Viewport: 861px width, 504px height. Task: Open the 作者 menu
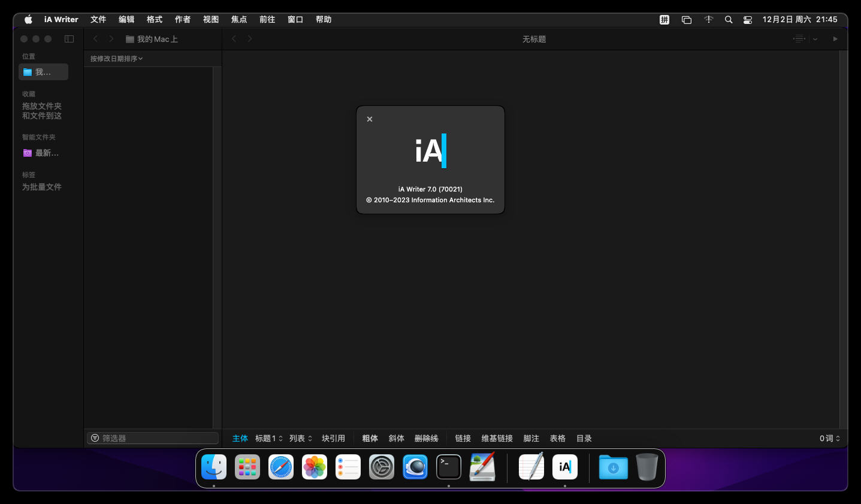click(183, 19)
